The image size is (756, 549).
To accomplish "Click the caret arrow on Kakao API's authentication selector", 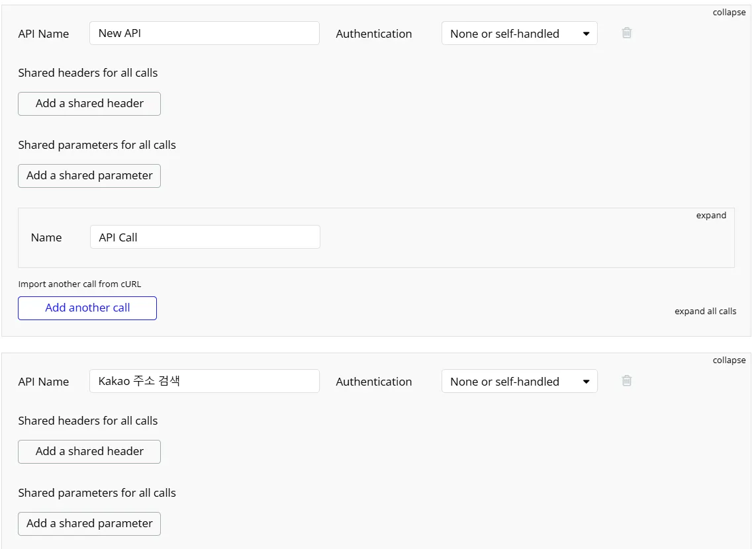I will point(586,382).
